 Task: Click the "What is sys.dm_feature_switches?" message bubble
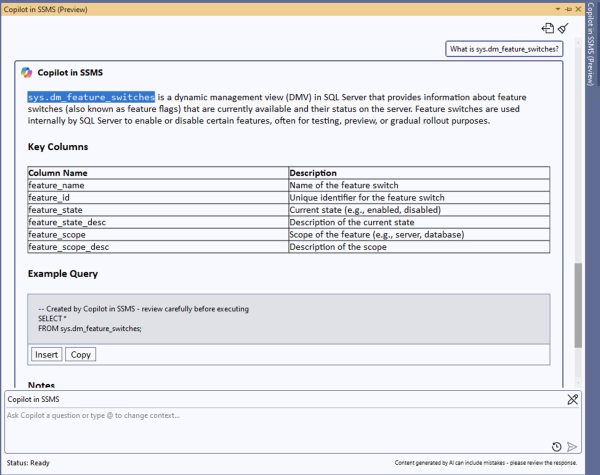(x=504, y=48)
